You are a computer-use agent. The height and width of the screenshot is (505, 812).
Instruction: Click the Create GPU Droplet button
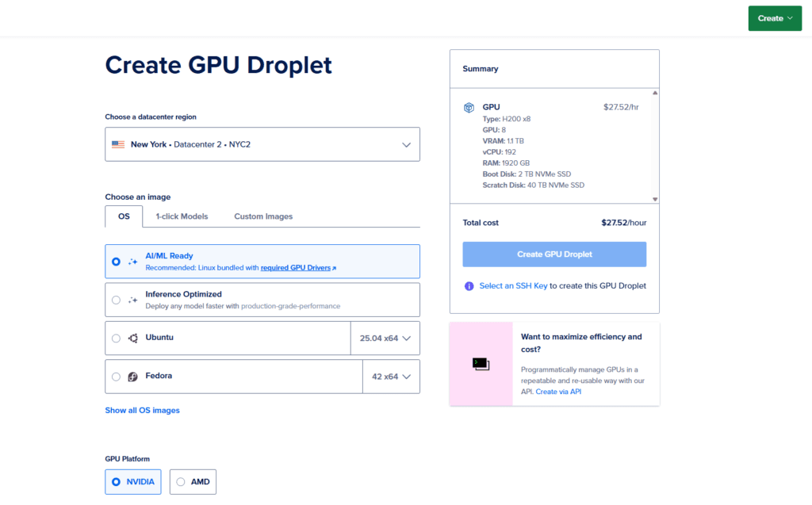(x=554, y=254)
